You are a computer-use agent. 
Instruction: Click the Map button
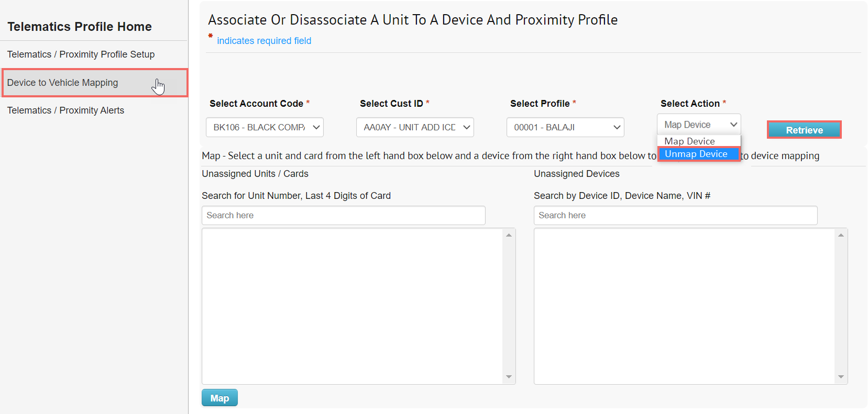219,397
